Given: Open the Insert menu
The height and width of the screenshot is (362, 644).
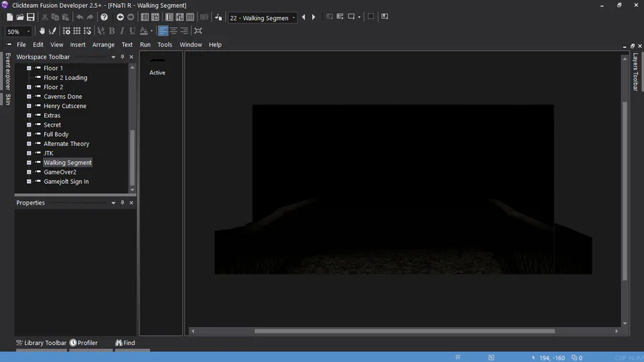Looking at the screenshot, I should point(77,45).
